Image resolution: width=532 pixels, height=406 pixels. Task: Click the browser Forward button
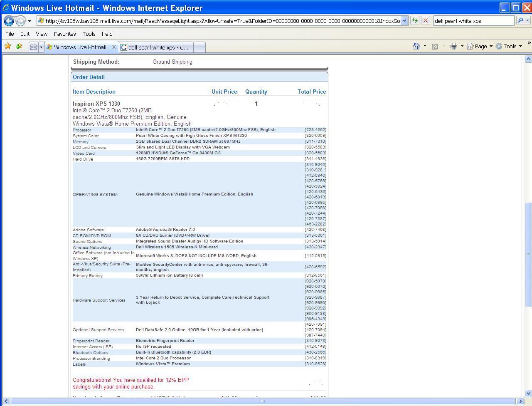pyautogui.click(x=20, y=21)
